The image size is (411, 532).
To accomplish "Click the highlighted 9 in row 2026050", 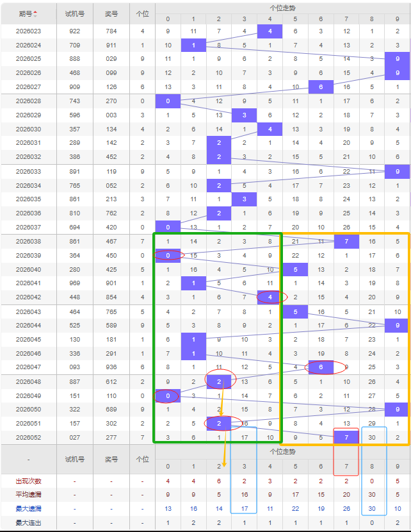I will click(x=397, y=409).
